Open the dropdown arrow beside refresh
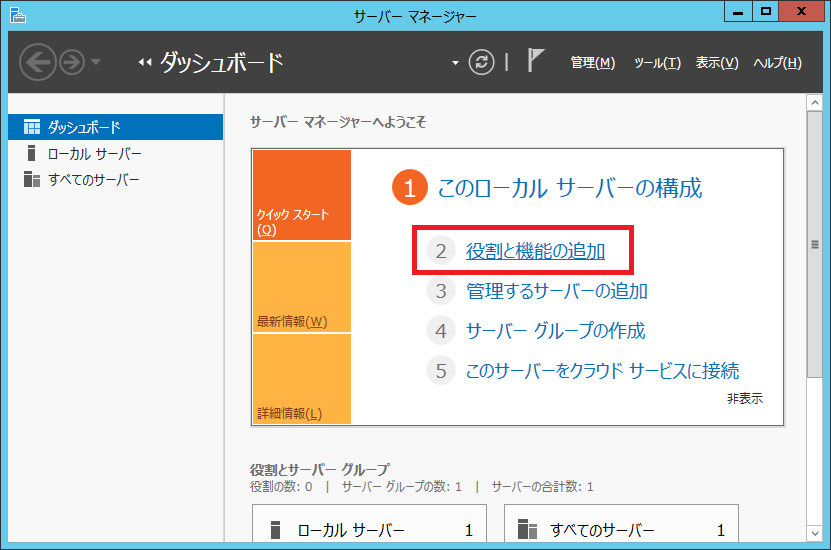 [x=456, y=63]
